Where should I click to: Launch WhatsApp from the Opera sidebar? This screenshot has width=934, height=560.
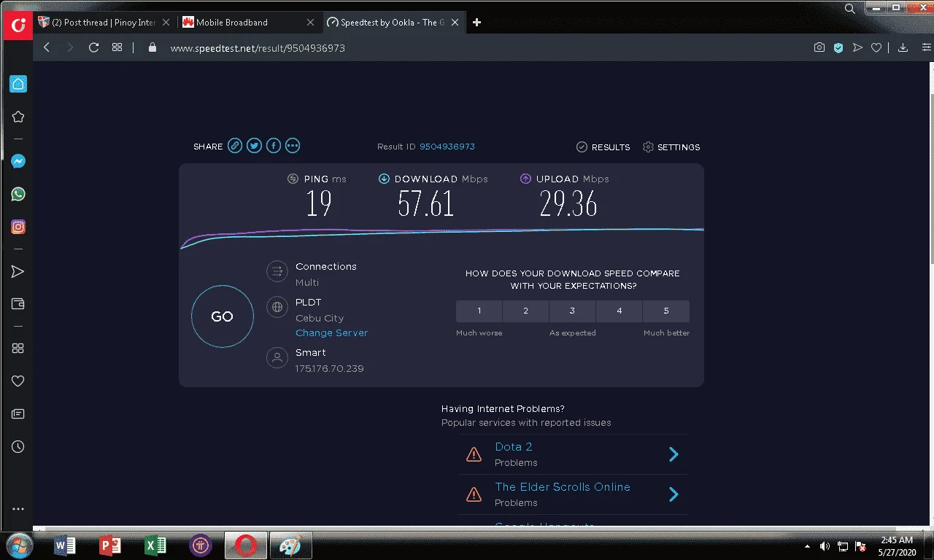(x=18, y=194)
